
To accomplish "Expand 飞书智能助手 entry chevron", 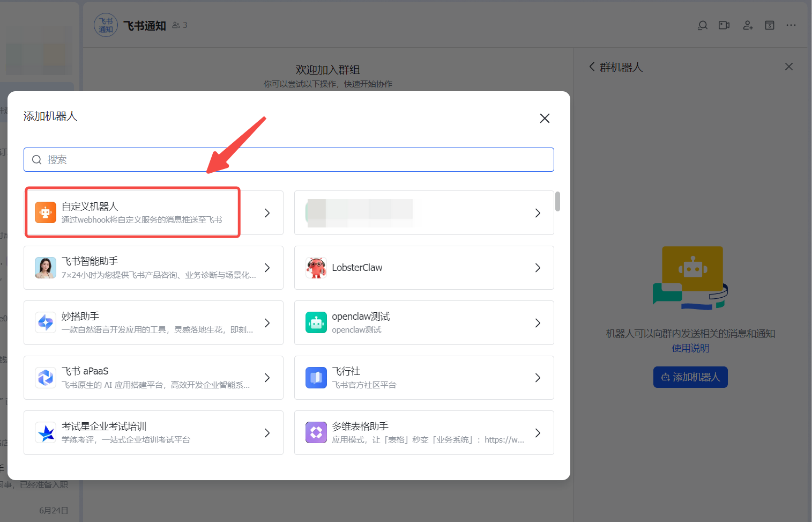I will click(267, 268).
